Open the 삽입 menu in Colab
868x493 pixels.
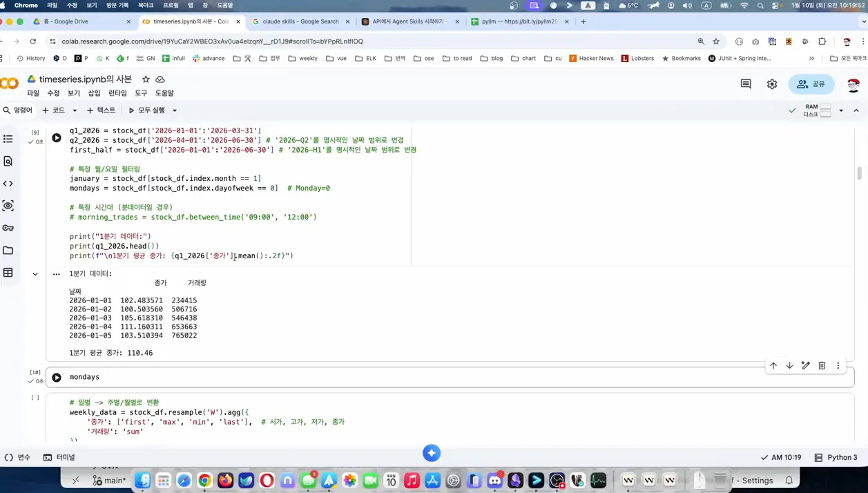coord(94,93)
